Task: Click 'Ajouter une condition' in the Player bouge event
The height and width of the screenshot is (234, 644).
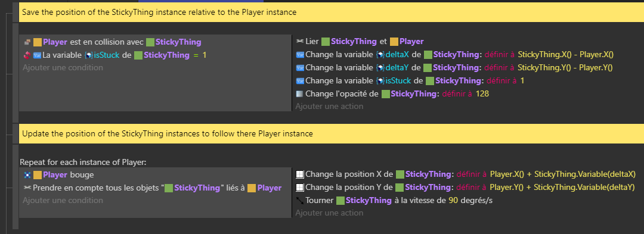Action: [x=63, y=200]
